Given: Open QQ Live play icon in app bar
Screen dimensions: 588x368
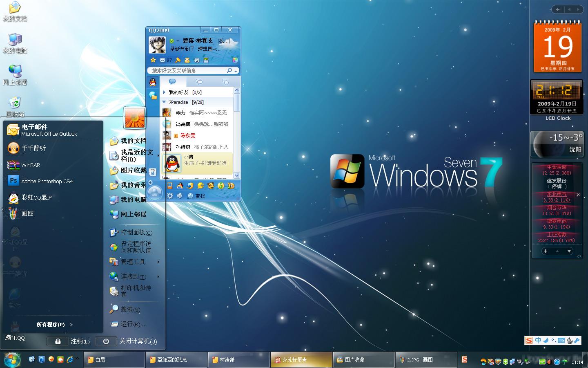Looking at the screenshot, I should (231, 186).
